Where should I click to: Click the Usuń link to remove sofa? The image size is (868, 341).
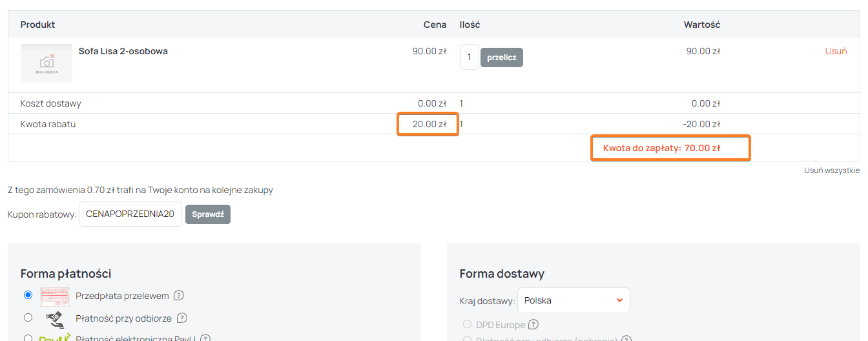coord(836,51)
